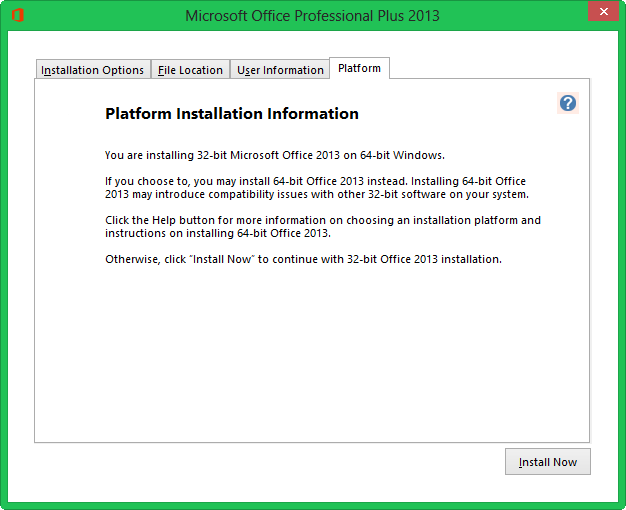This screenshot has width=626, height=510.
Task: Click blank tab strip right of Platform tab
Action: coord(490,68)
